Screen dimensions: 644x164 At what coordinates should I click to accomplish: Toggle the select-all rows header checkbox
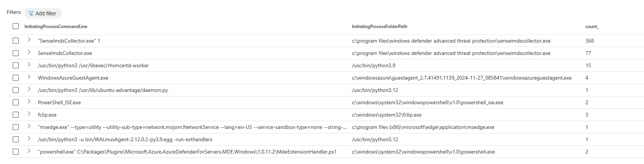click(16, 26)
